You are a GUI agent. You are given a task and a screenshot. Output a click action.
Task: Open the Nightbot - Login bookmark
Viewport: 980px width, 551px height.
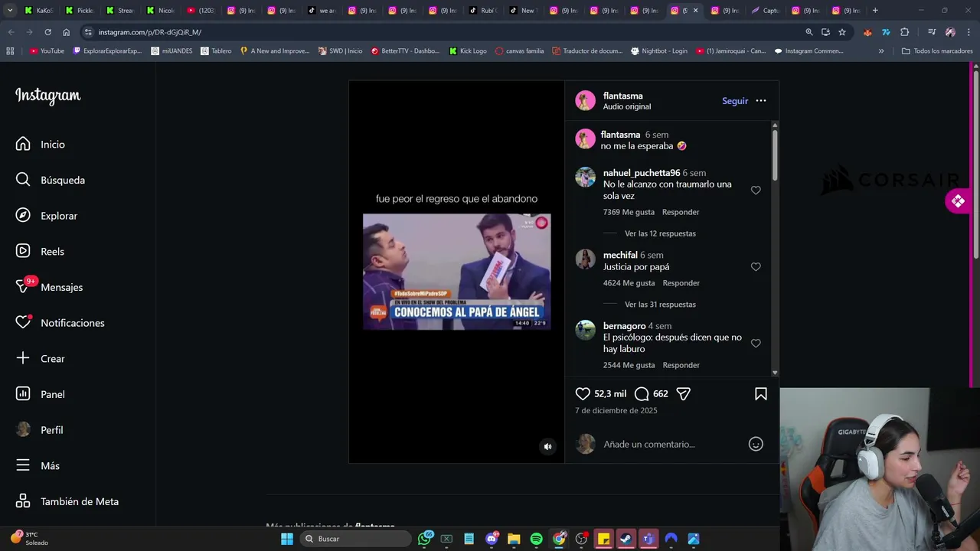pyautogui.click(x=659, y=51)
